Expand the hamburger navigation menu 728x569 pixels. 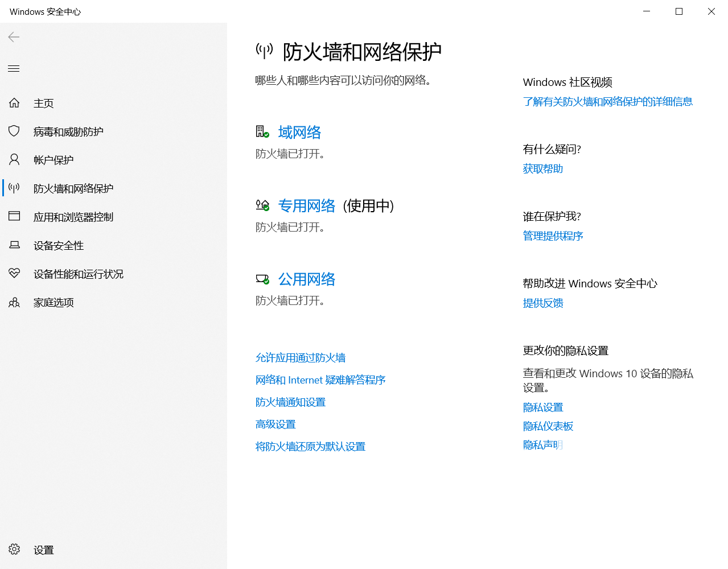(14, 69)
